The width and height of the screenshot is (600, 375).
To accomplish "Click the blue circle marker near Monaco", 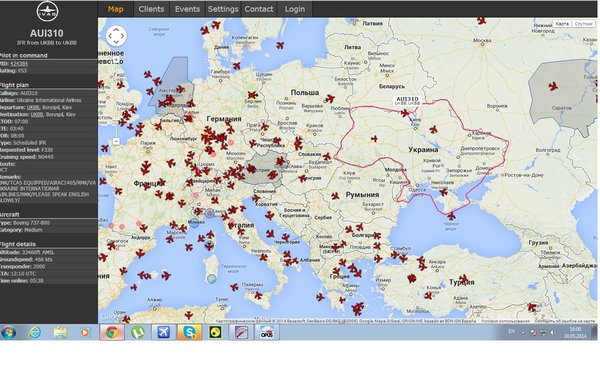I will (194, 223).
